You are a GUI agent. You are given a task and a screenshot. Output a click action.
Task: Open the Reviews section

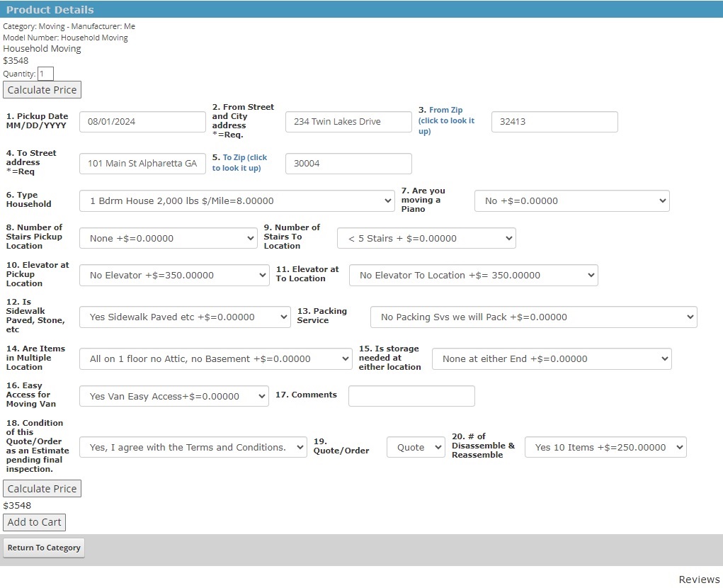698,579
